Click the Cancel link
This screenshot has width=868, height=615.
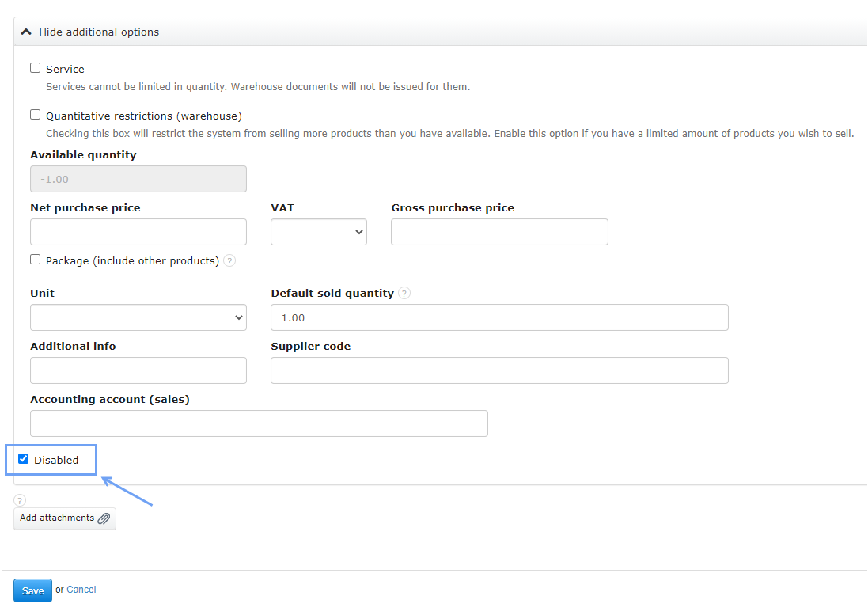click(x=81, y=589)
